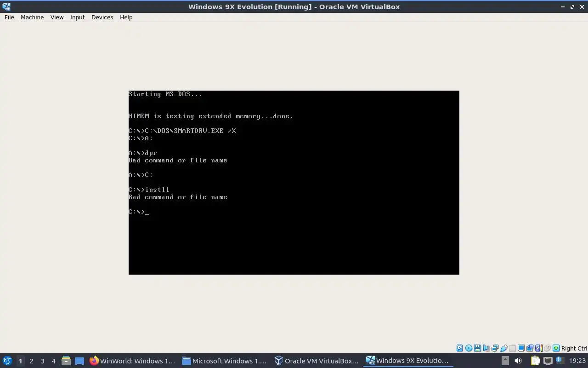Open the LXQt application menu launcher
The width and height of the screenshot is (588, 368).
tap(7, 361)
